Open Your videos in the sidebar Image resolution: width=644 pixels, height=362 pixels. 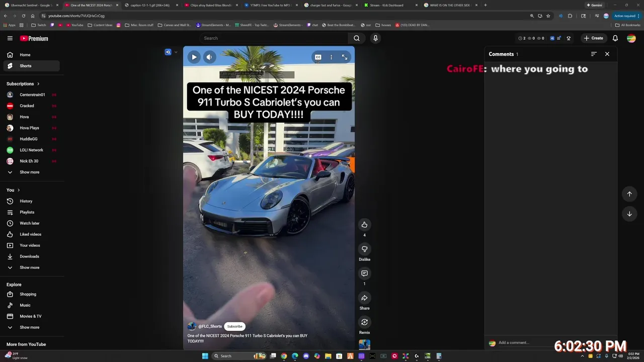pyautogui.click(x=32, y=245)
